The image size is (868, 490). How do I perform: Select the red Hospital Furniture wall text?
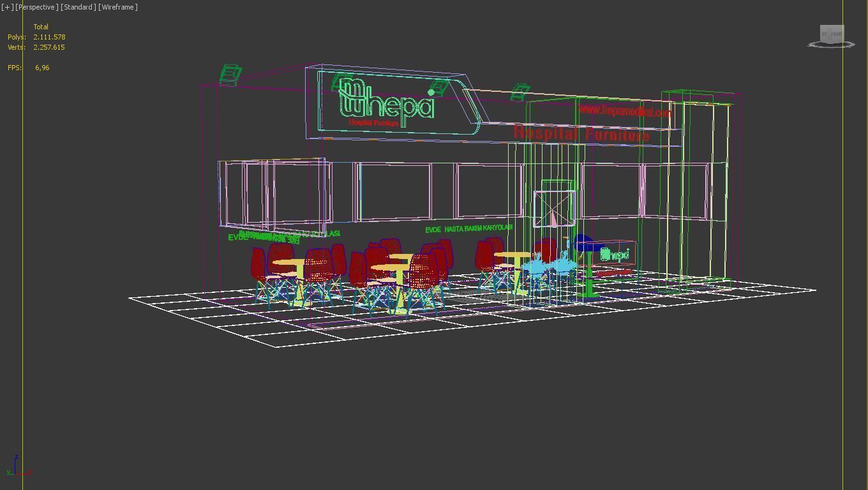click(581, 134)
